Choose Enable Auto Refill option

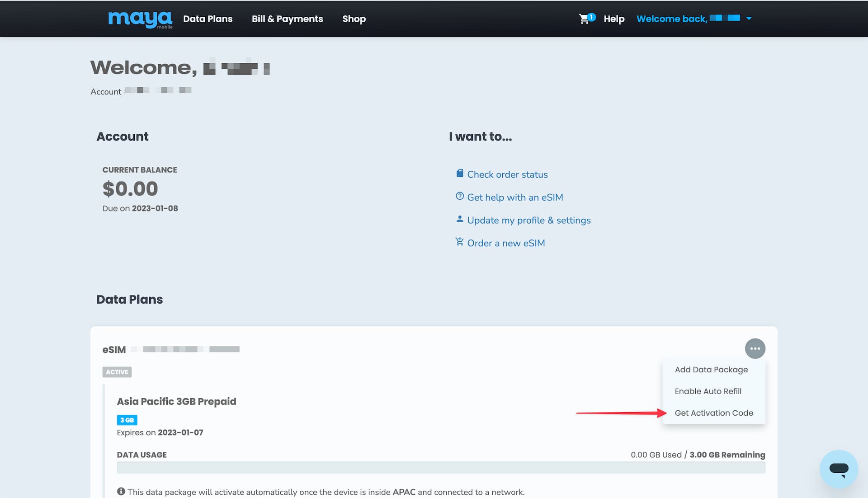(708, 391)
